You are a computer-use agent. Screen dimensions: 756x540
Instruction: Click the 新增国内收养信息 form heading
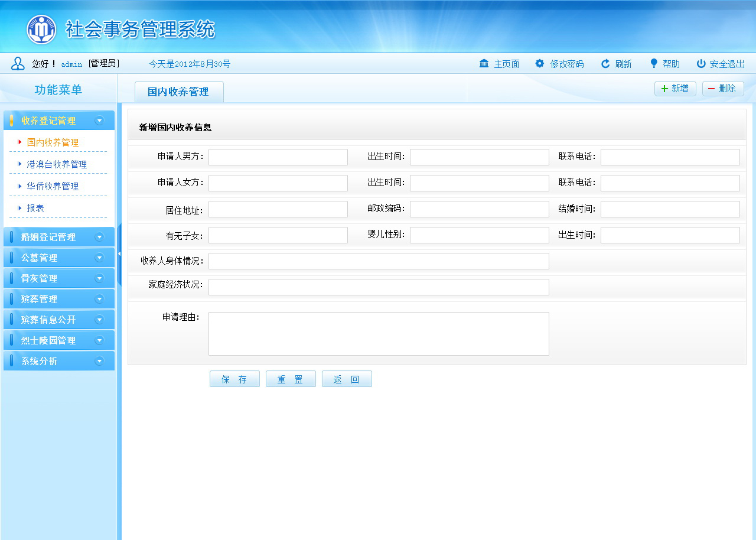tap(175, 127)
